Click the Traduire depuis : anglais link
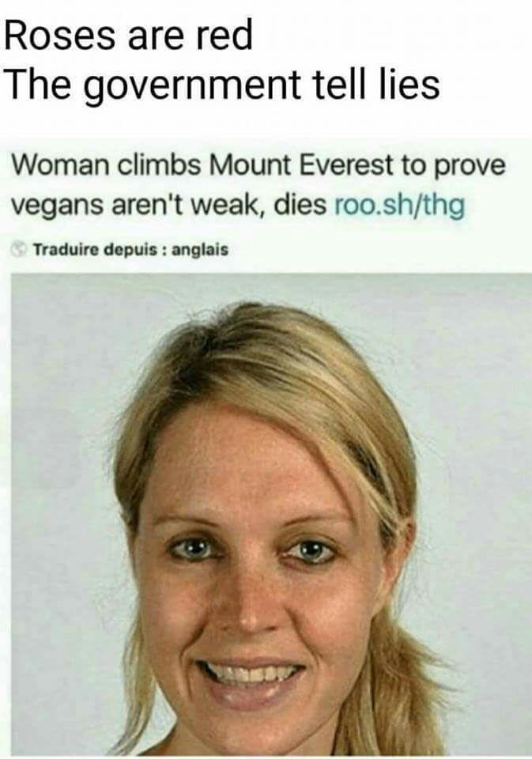The image size is (532, 759). [x=130, y=250]
